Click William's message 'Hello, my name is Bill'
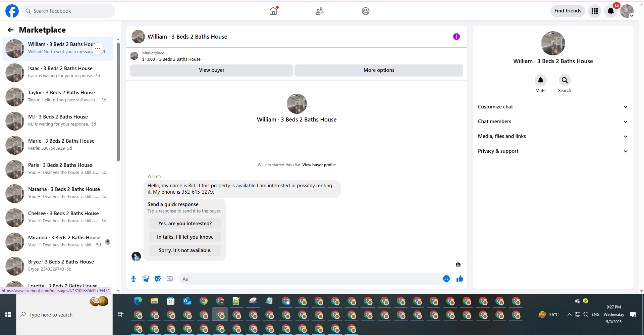The width and height of the screenshot is (644, 335). coord(242,189)
